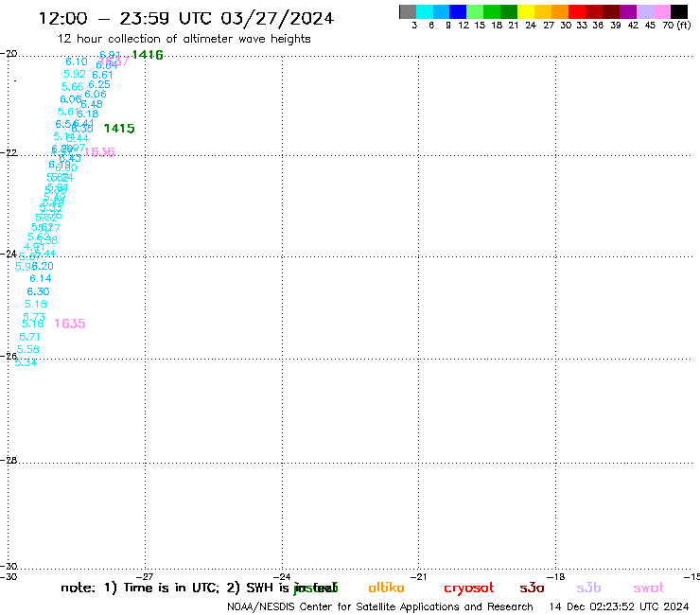Select the orange 'altika' satellite legend label
700x615 pixels.
[386, 588]
